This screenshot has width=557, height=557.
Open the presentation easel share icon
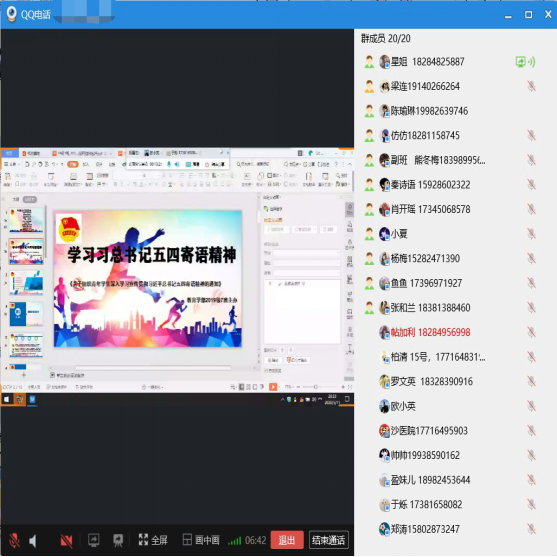pyautogui.click(x=118, y=540)
